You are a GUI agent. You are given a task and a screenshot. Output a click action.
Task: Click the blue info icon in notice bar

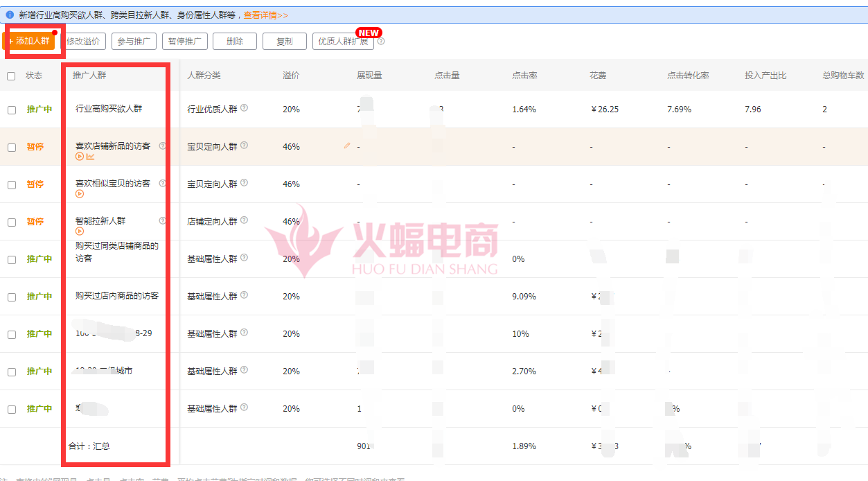point(10,15)
